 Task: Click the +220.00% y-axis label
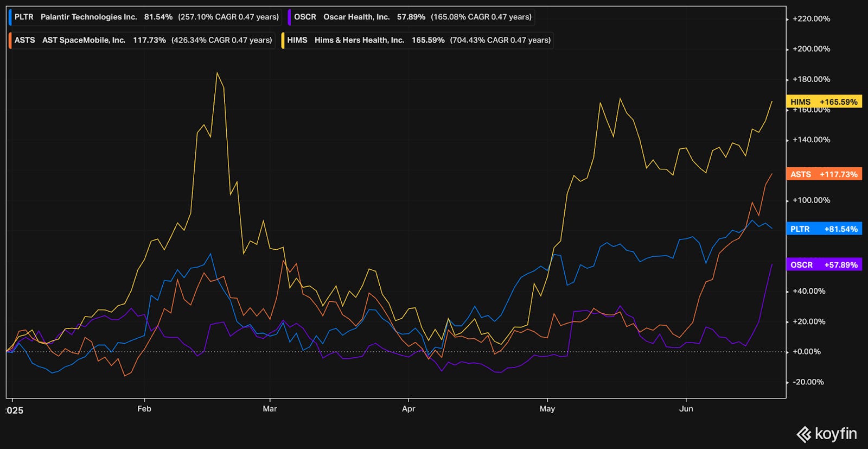point(811,18)
